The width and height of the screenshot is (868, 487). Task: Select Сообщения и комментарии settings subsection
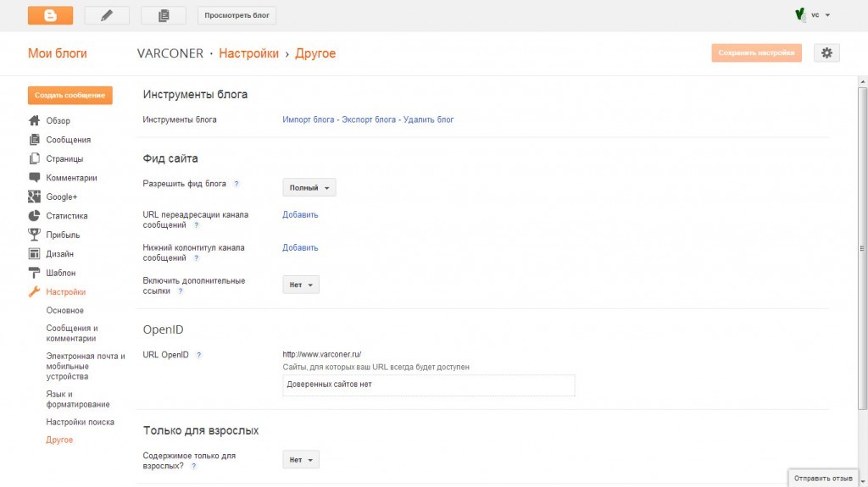(x=72, y=333)
